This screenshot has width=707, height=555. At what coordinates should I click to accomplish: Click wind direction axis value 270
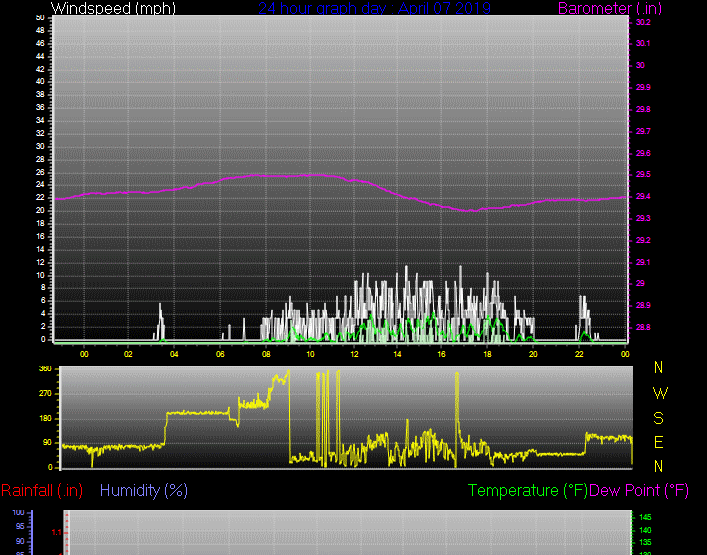click(45, 394)
